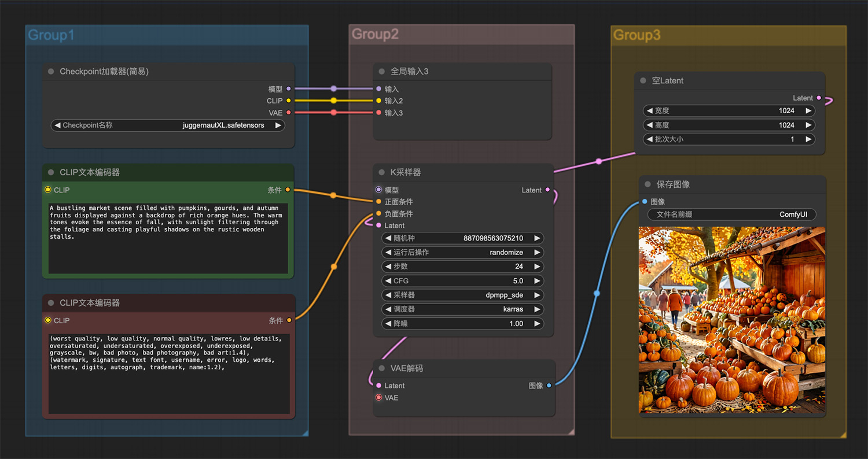Click the 图像 input port on 保存图像

coord(645,202)
